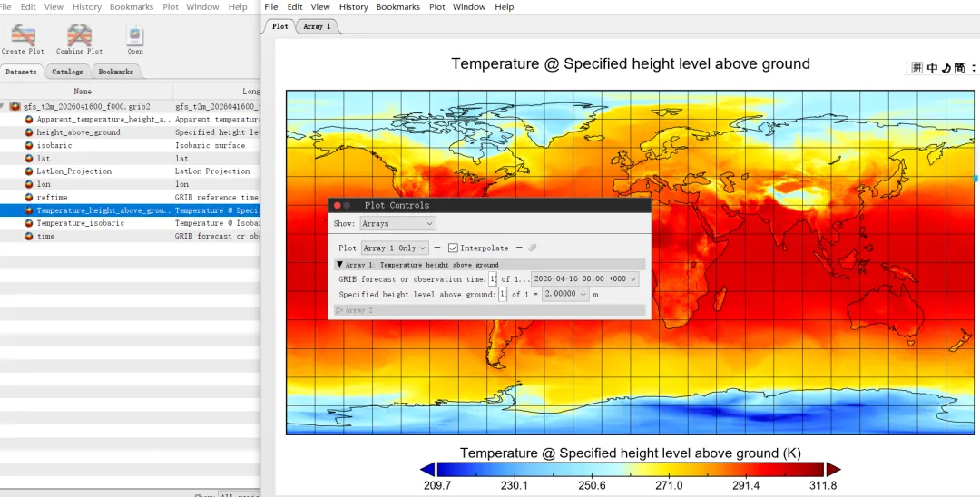Click the 'GRIB reference time' long name cell
980x497 pixels.
coord(216,198)
